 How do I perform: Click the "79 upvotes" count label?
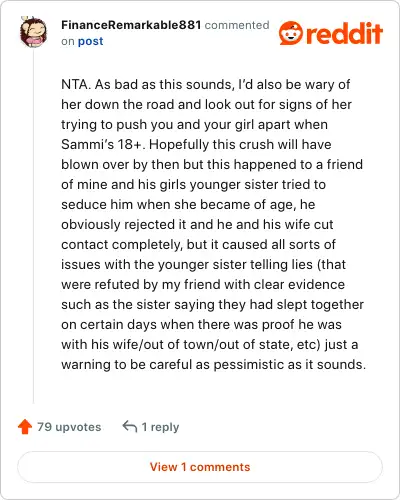point(69,427)
